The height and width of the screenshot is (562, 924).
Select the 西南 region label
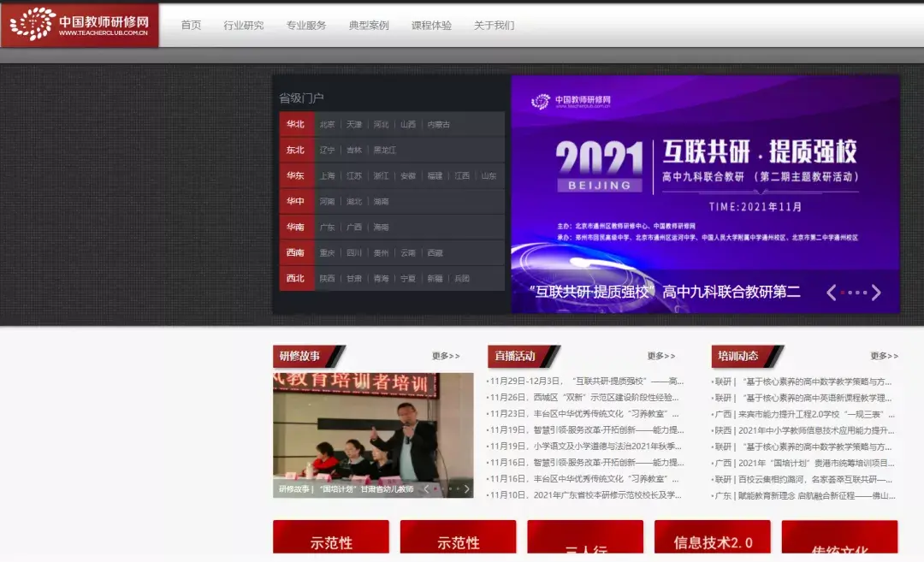[296, 252]
